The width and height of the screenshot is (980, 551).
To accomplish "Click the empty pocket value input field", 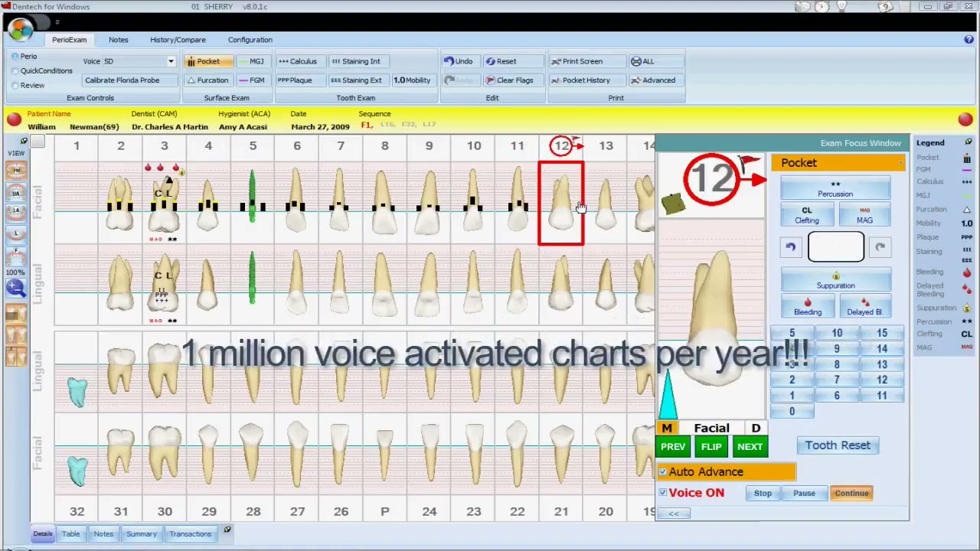I will 835,246.
